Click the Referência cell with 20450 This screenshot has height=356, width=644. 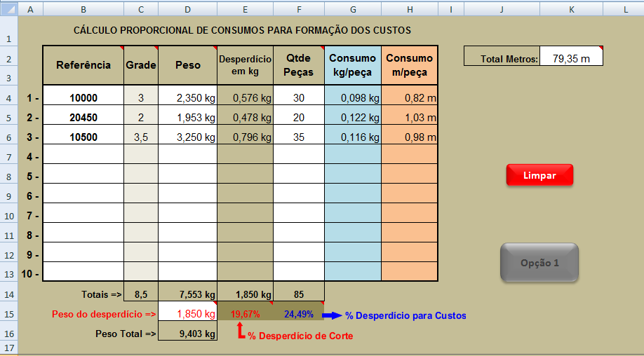click(83, 118)
